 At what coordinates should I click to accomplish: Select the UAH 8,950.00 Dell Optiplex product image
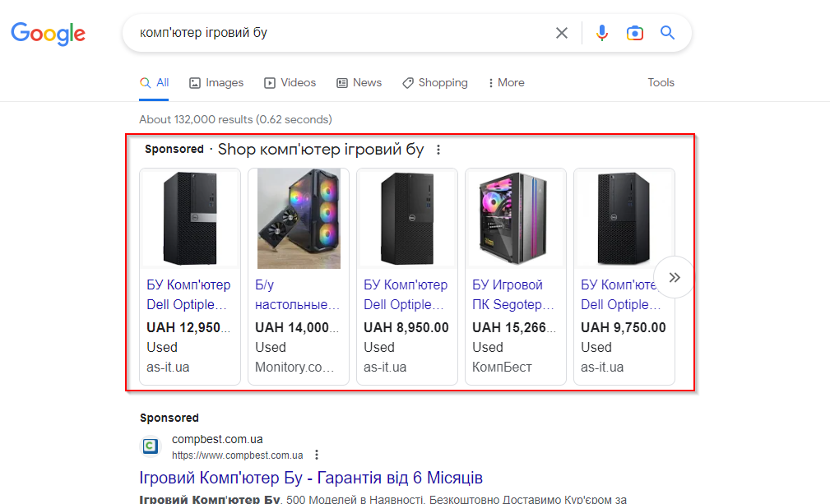[407, 219]
